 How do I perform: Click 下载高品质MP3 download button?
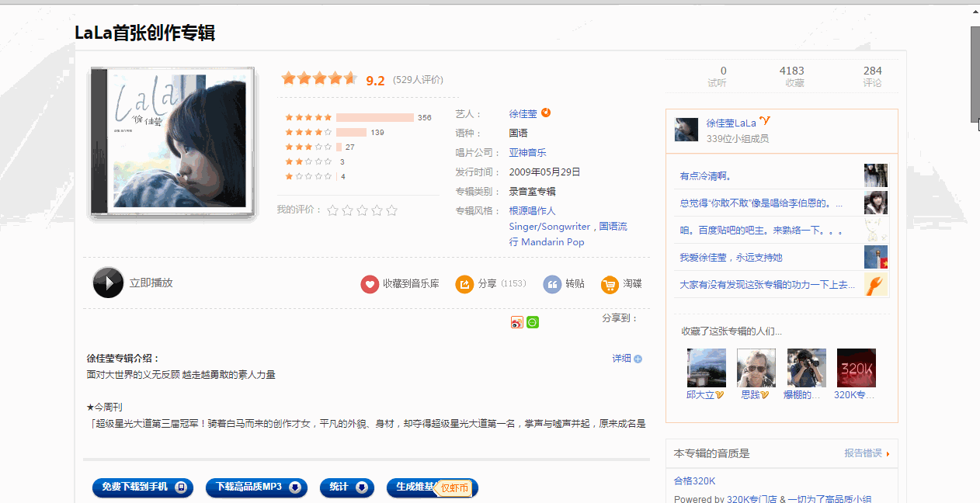coord(256,487)
